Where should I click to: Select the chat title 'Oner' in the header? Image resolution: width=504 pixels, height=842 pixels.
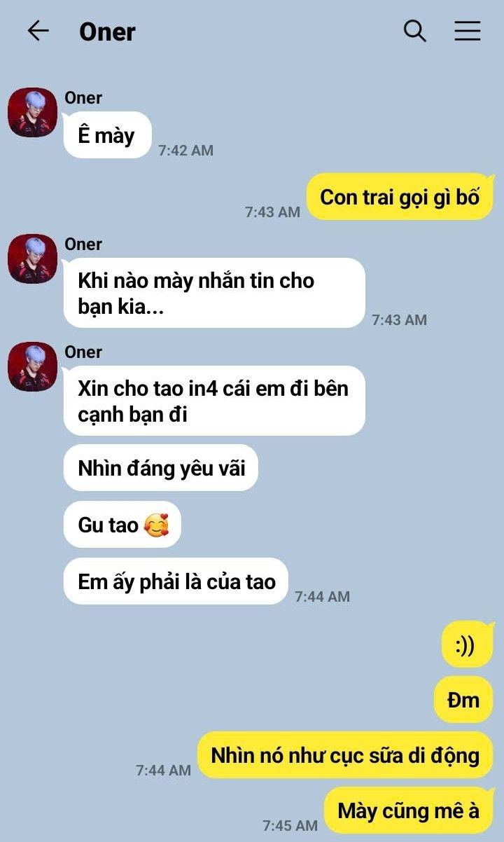point(107,32)
